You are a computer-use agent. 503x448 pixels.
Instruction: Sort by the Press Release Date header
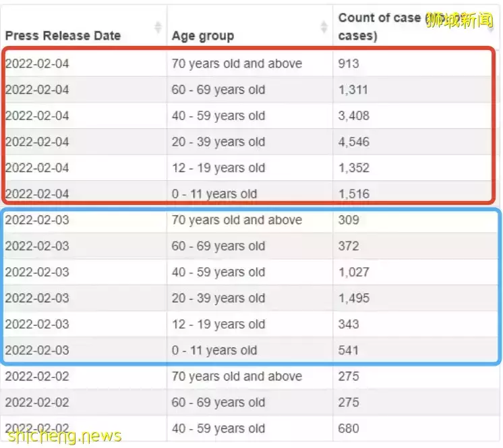pyautogui.click(x=63, y=36)
